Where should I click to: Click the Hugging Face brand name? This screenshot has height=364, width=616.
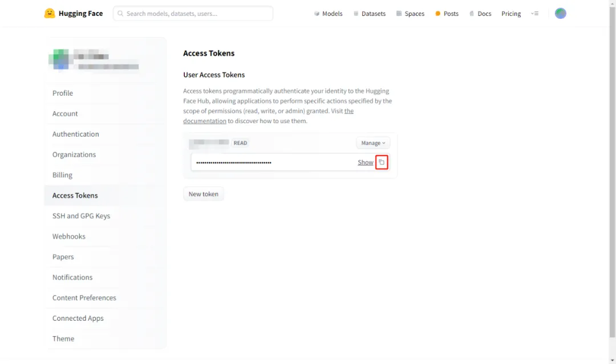point(80,13)
